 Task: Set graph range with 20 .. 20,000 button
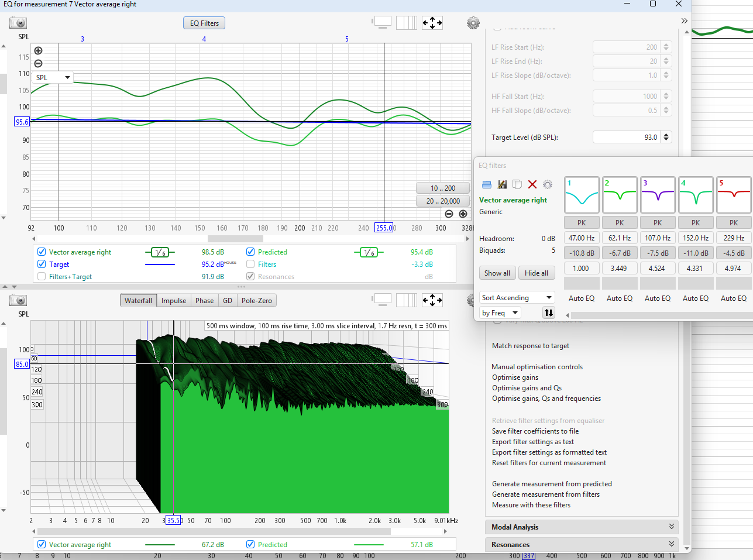[443, 201]
